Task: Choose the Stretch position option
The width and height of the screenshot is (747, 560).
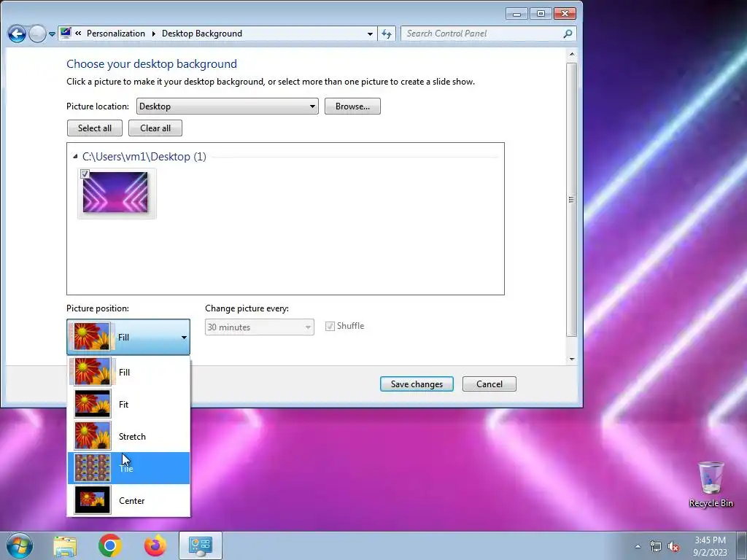Action: [128, 436]
